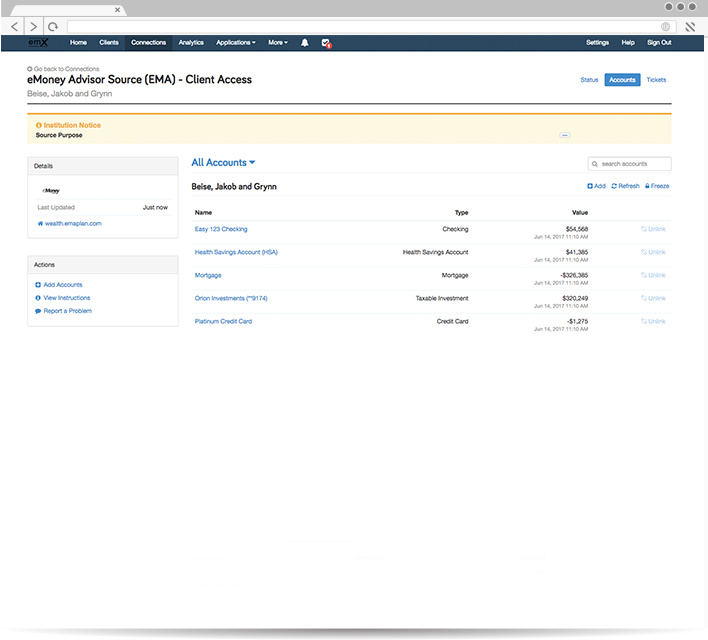The image size is (708, 640).
Task: Open Settings in the top bar
Action: click(x=597, y=42)
